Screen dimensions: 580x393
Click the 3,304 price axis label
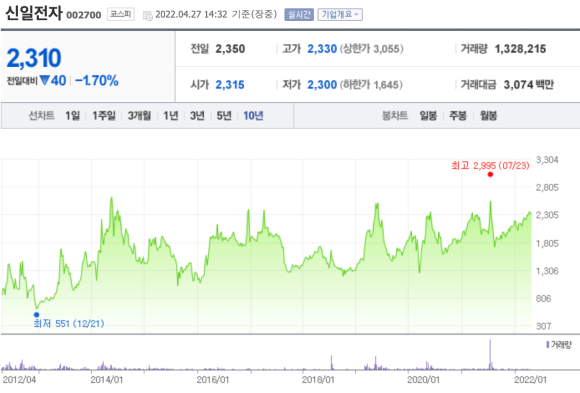[x=547, y=160]
